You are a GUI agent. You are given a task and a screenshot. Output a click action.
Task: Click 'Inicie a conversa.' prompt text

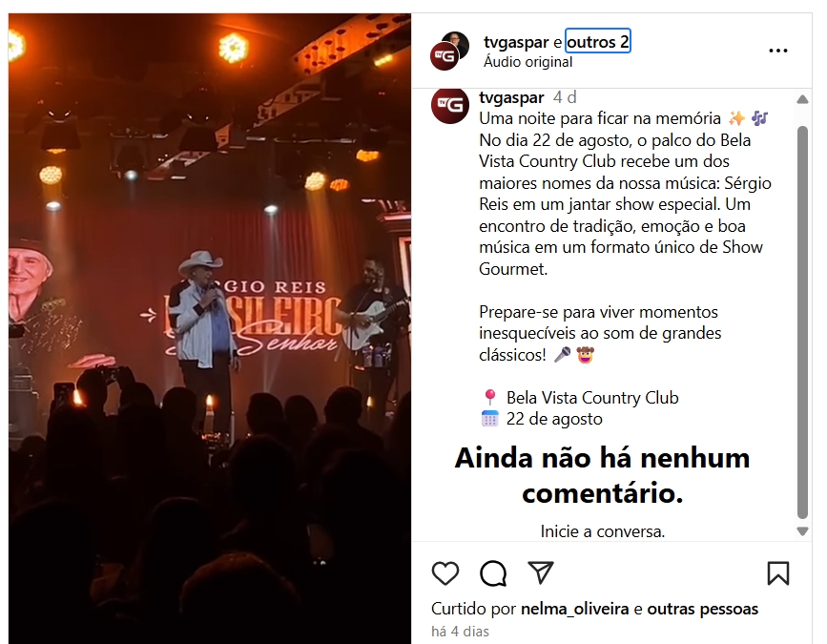pyautogui.click(x=602, y=531)
